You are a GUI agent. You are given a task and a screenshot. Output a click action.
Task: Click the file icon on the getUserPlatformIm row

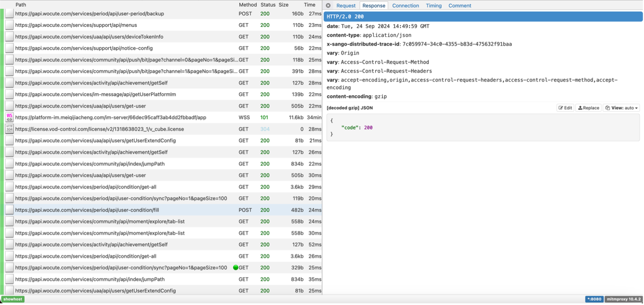point(9,94)
